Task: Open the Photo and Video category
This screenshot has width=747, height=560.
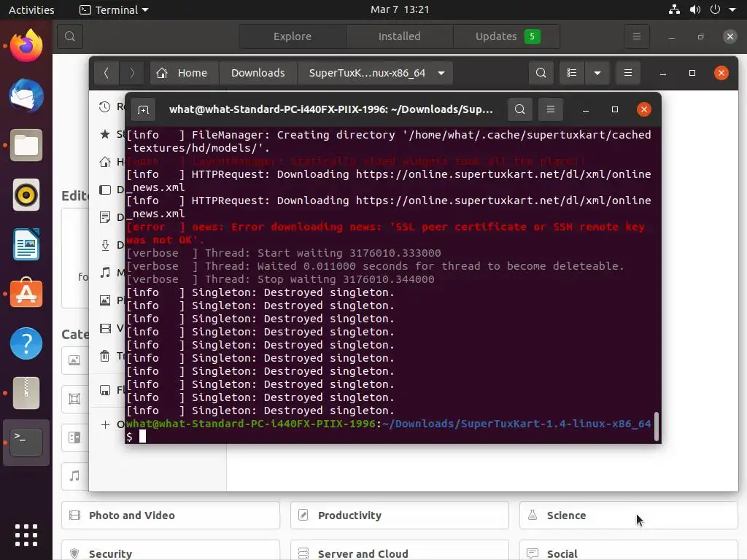Action: [x=171, y=516]
